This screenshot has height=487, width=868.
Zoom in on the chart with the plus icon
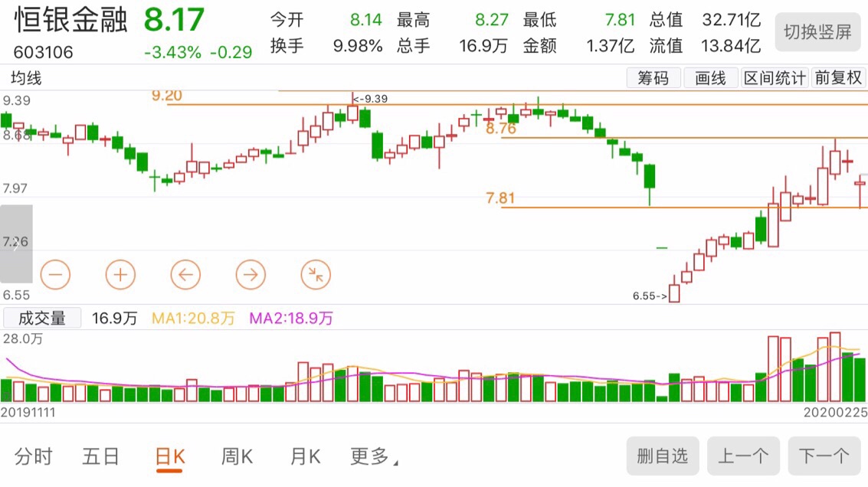point(120,274)
